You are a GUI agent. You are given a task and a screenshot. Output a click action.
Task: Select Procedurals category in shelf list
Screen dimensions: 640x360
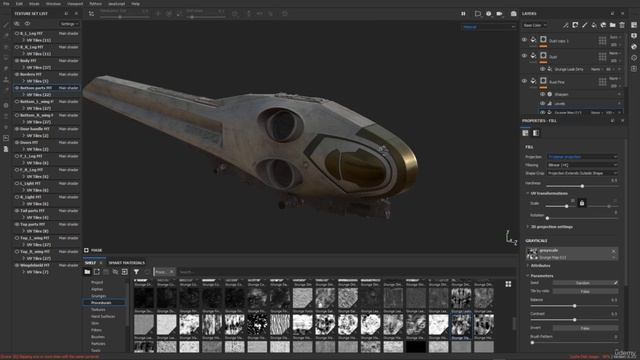click(101, 303)
